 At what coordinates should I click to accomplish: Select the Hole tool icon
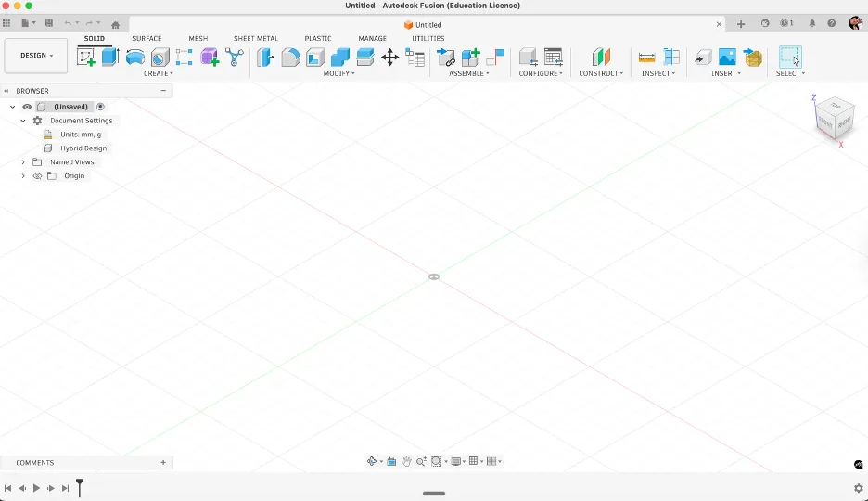(160, 57)
